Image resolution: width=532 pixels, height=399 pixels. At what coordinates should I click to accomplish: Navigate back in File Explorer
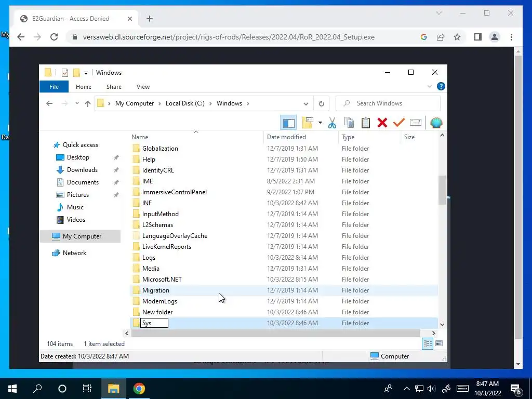[49, 103]
